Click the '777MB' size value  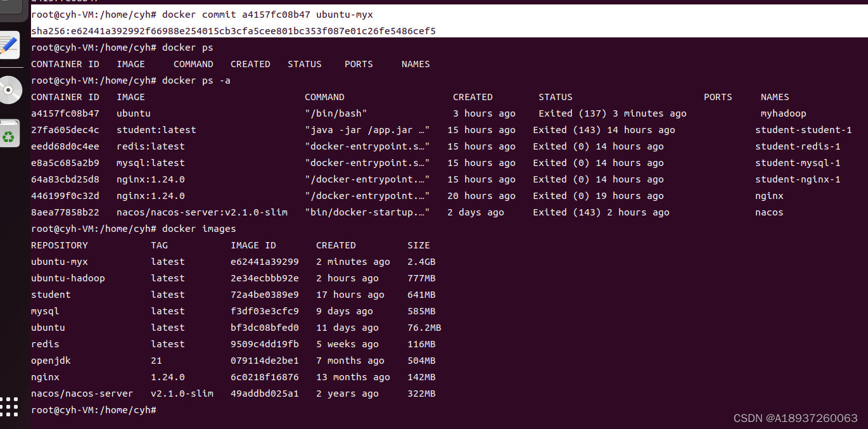[x=421, y=278]
